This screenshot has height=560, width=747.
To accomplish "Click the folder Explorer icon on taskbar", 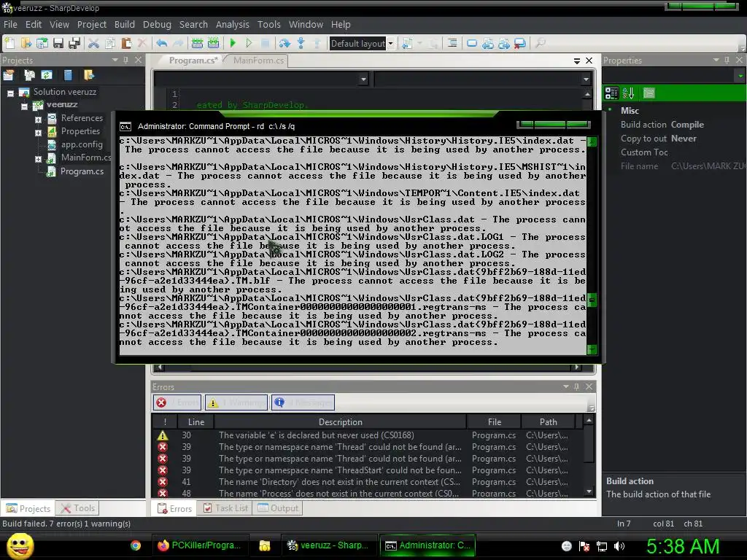I will point(264,545).
